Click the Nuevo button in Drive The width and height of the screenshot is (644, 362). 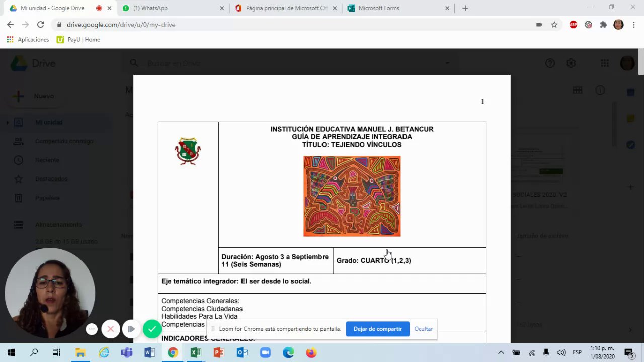tap(35, 96)
